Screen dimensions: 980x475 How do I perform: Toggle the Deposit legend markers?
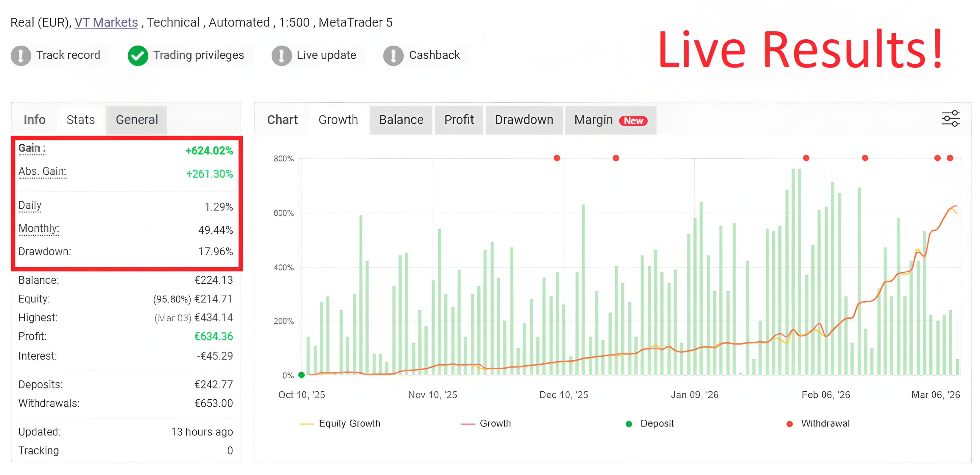[x=649, y=423]
